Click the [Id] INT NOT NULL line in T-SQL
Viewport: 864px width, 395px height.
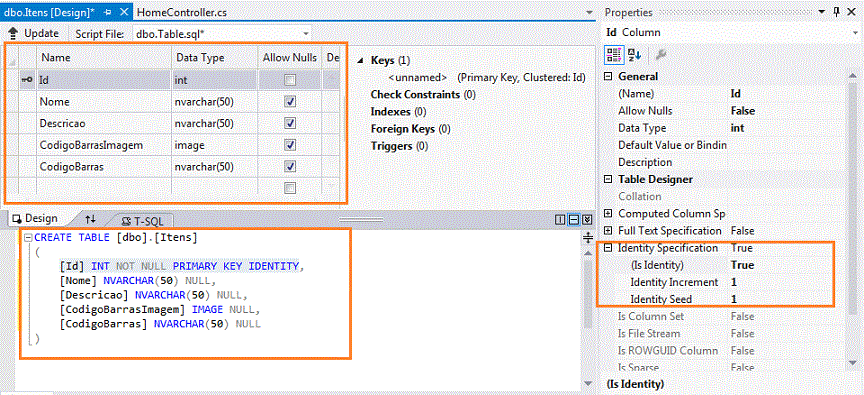[182, 267]
